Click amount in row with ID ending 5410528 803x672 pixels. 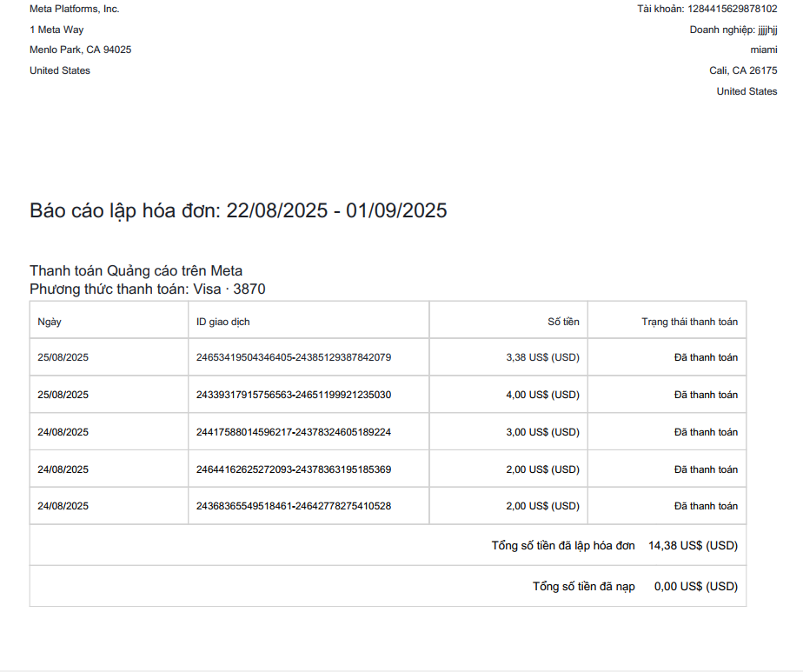click(x=543, y=506)
